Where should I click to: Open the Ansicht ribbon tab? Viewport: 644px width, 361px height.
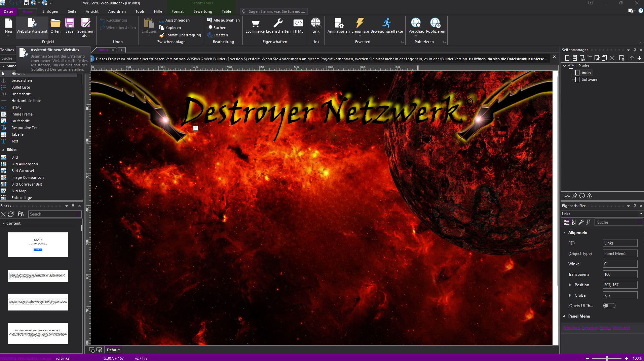click(92, 11)
